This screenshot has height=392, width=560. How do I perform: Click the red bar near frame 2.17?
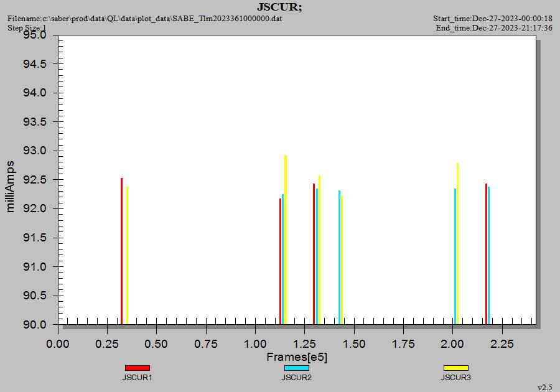tap(486, 254)
